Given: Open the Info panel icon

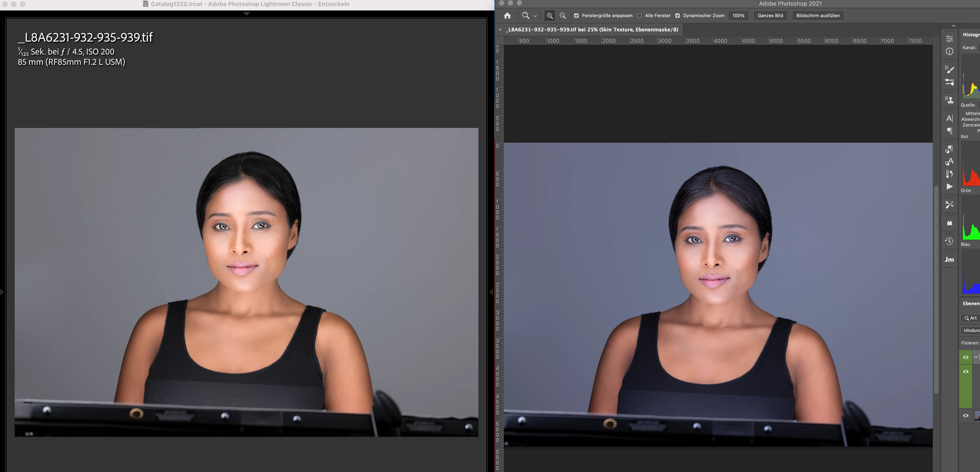Looking at the screenshot, I should point(949,51).
